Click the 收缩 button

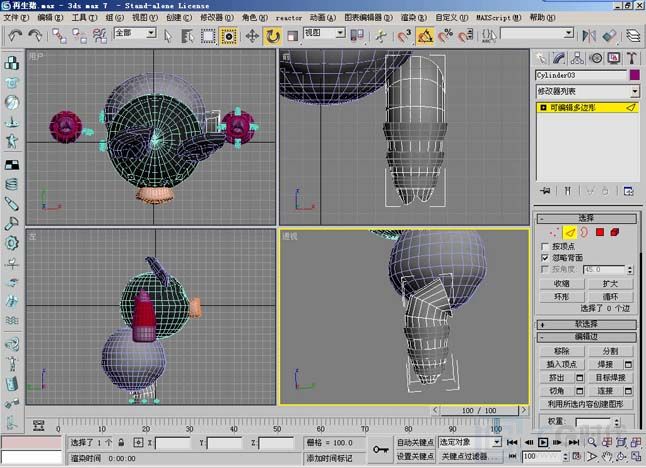[x=562, y=284]
